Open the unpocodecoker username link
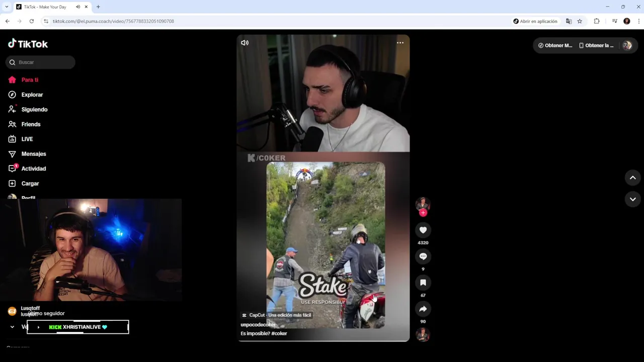 point(258,325)
